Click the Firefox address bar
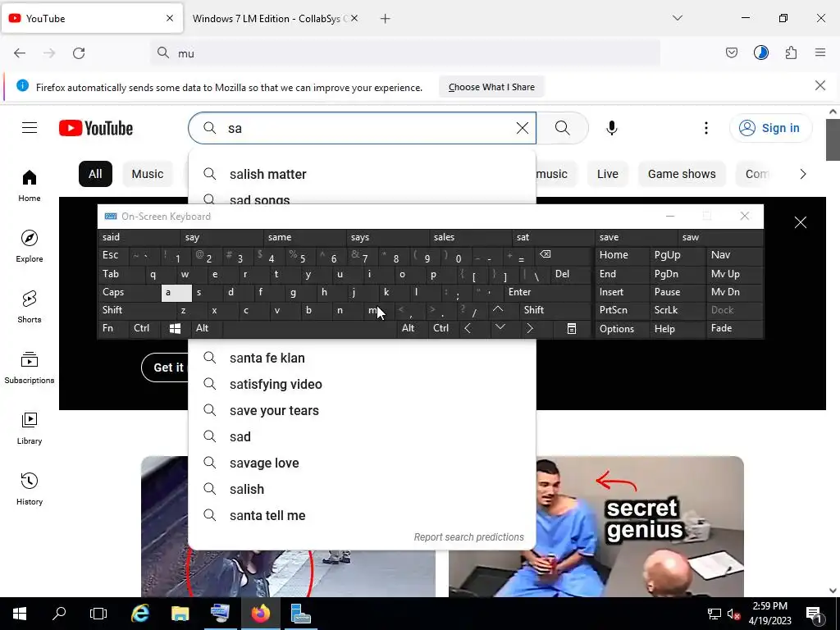The image size is (840, 630). tap(405, 53)
